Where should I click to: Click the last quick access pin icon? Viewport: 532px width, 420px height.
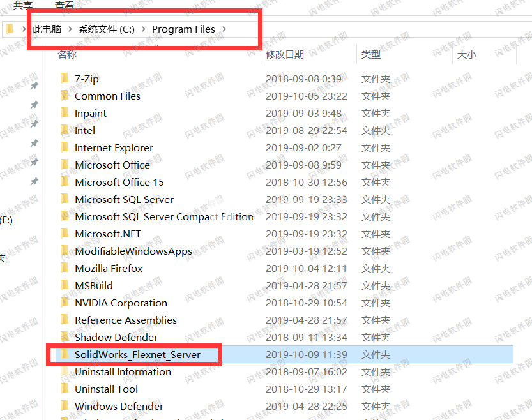pos(34,181)
